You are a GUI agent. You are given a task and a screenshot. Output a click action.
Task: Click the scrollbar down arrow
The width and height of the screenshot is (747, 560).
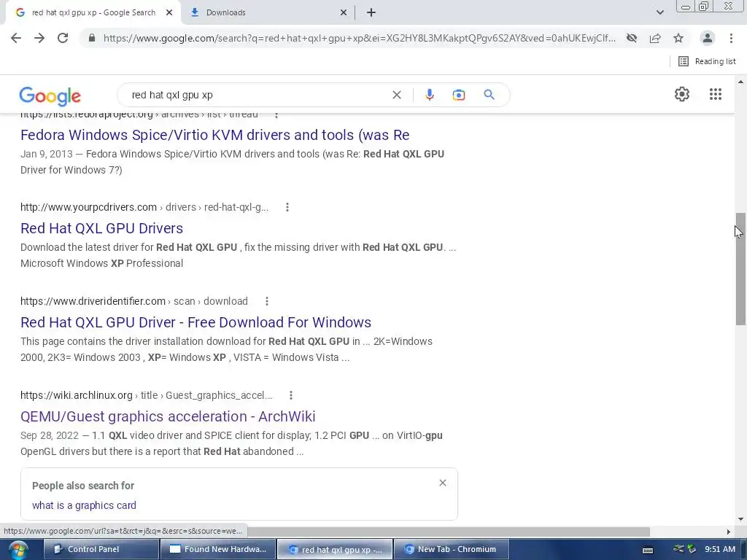point(740,519)
